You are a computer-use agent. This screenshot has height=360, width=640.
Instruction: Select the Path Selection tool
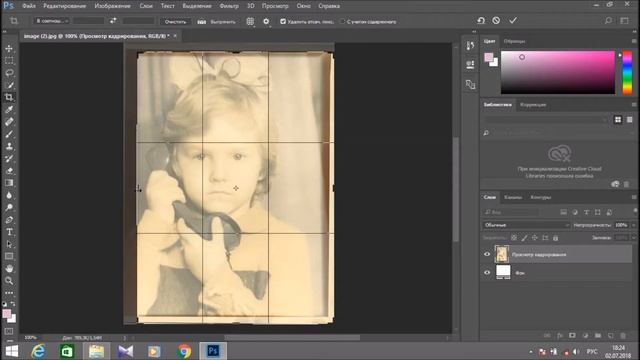pyautogui.click(x=9, y=244)
